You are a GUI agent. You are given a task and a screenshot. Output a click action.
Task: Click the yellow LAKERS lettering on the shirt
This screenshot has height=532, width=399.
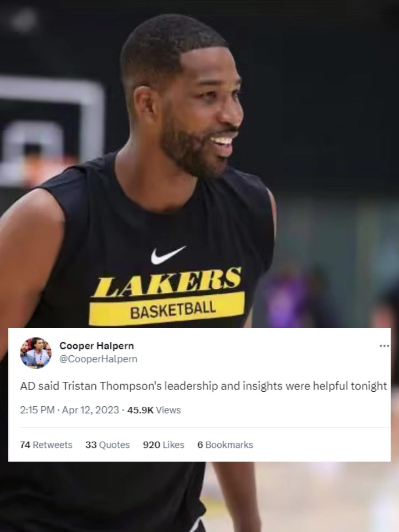tap(167, 282)
